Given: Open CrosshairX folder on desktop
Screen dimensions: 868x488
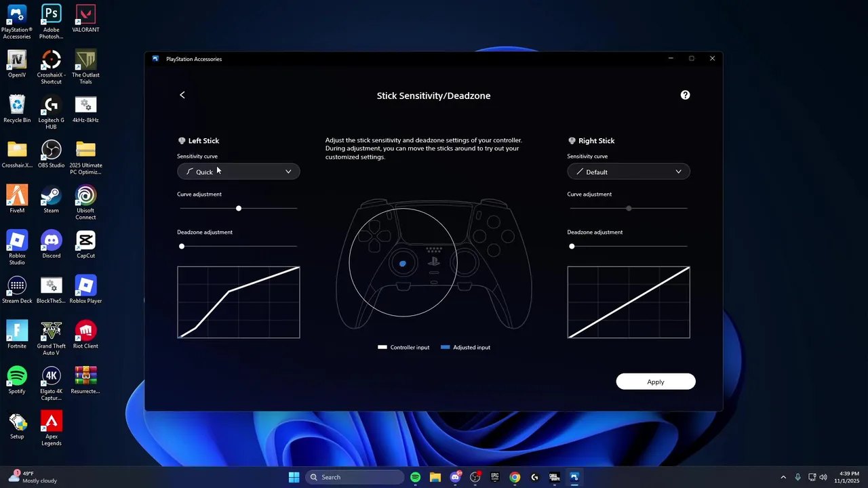Looking at the screenshot, I should (17, 155).
